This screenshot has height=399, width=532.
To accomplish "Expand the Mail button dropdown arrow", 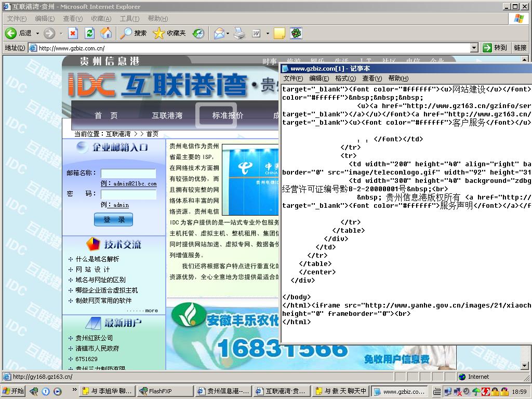I will [228, 33].
